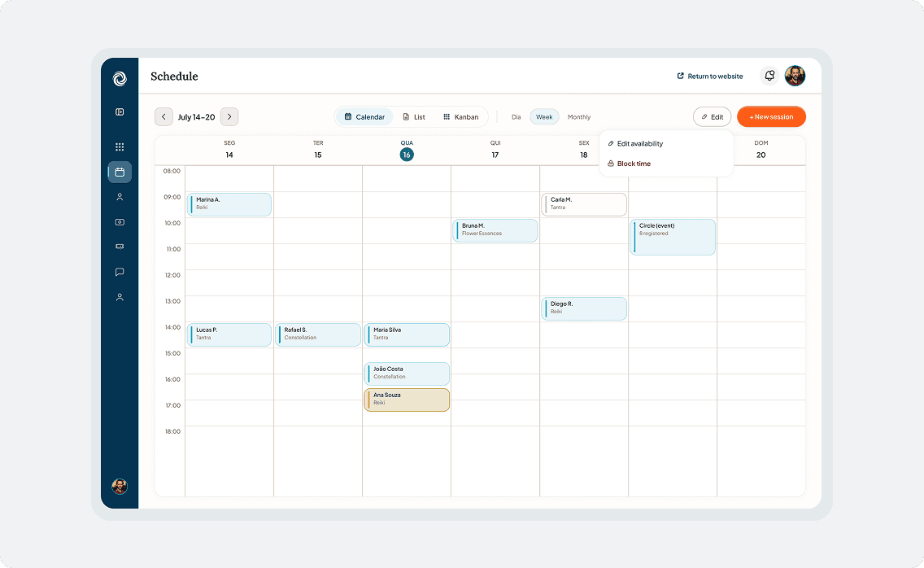The width and height of the screenshot is (924, 568).
Task: Open the payments money icon in sidebar
Action: click(120, 222)
